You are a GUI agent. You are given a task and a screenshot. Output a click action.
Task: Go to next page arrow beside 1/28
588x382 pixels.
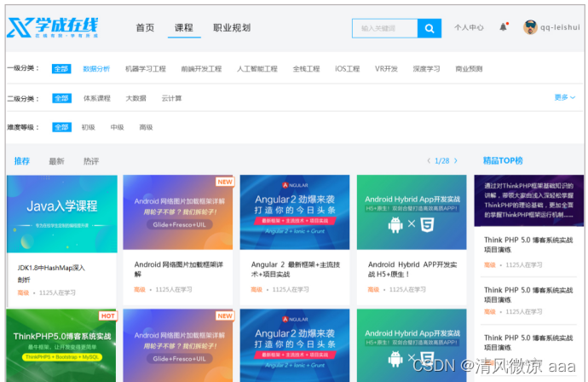coord(456,161)
